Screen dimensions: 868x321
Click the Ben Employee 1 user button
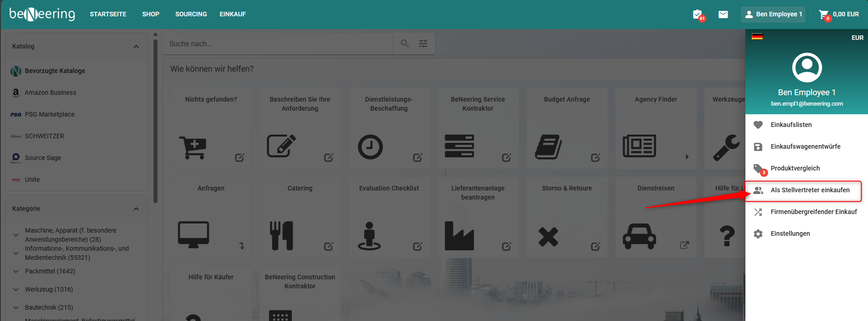(x=773, y=15)
